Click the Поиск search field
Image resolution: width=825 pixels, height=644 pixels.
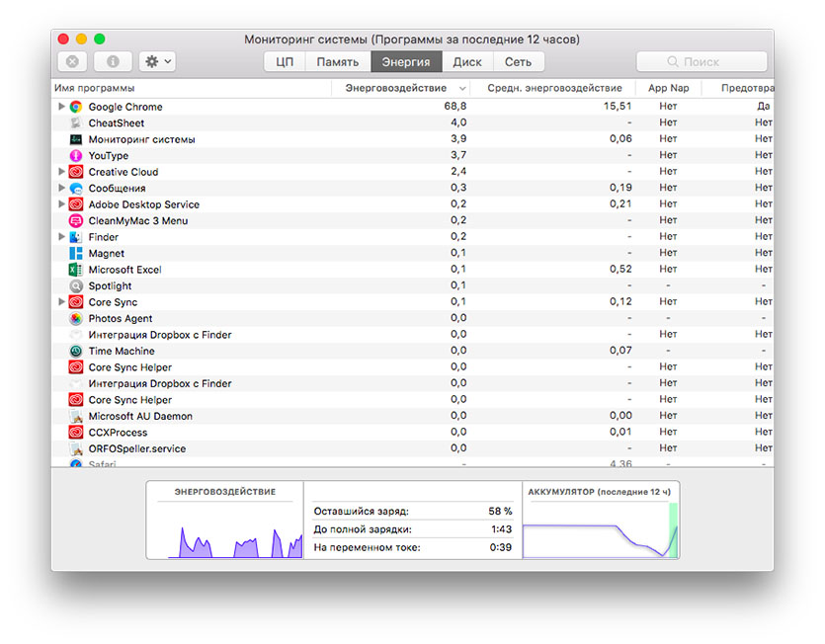tap(701, 61)
